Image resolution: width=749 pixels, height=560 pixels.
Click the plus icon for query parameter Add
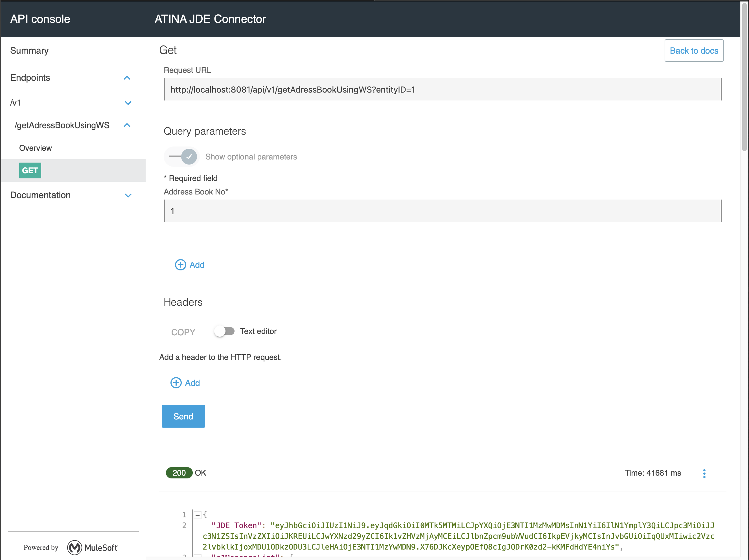(180, 265)
